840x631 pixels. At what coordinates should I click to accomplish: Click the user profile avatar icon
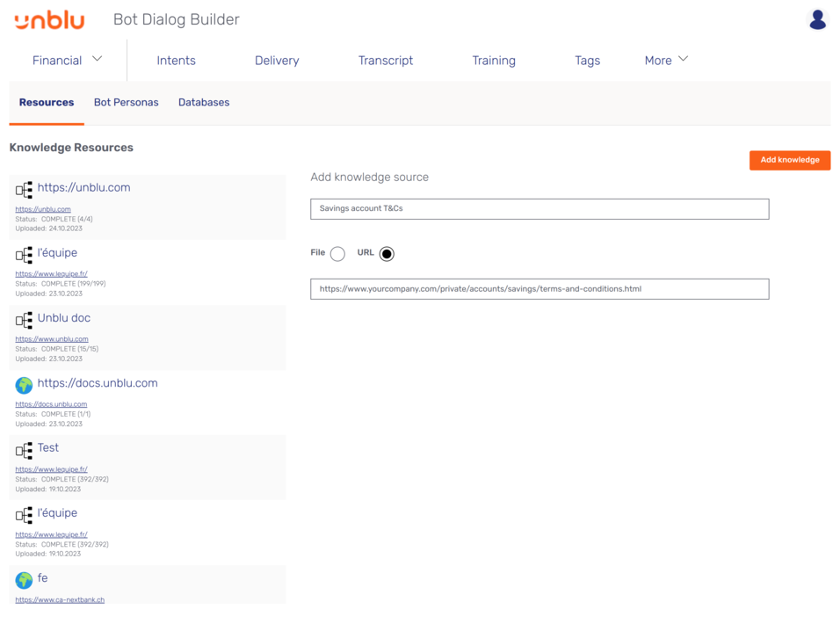(817, 18)
